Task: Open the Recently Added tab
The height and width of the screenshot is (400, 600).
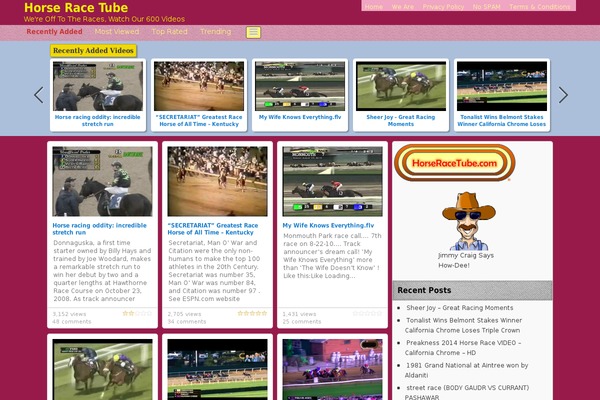Action: pyautogui.click(x=54, y=32)
